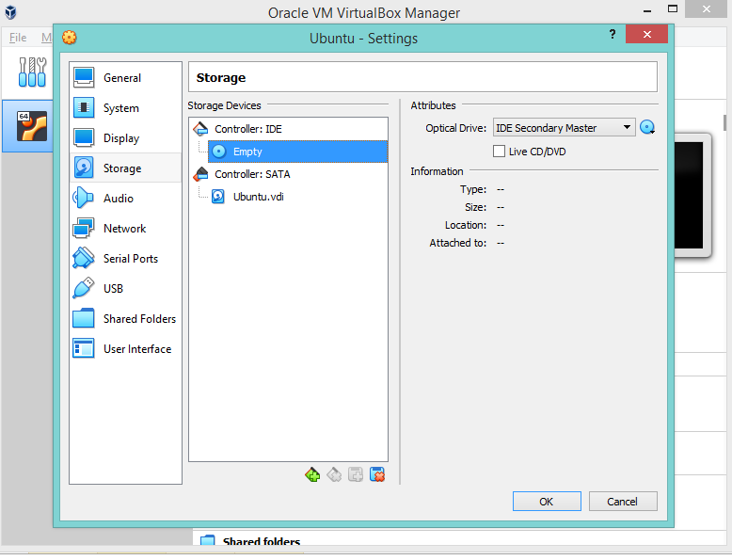Click the Settings gear title icon

69,38
